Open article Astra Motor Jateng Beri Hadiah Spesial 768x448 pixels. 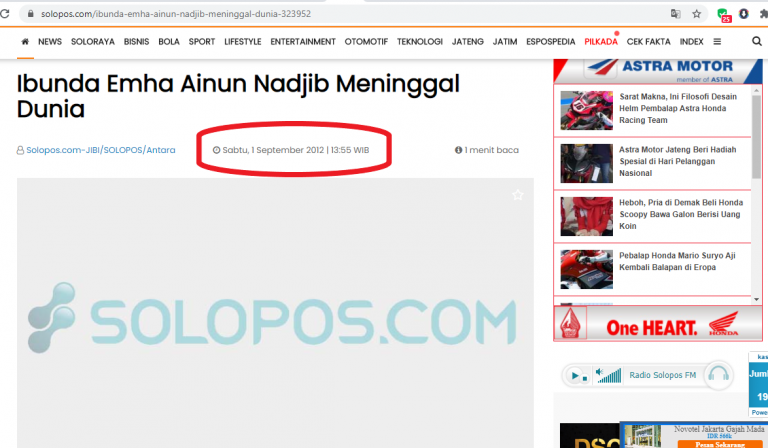677,161
